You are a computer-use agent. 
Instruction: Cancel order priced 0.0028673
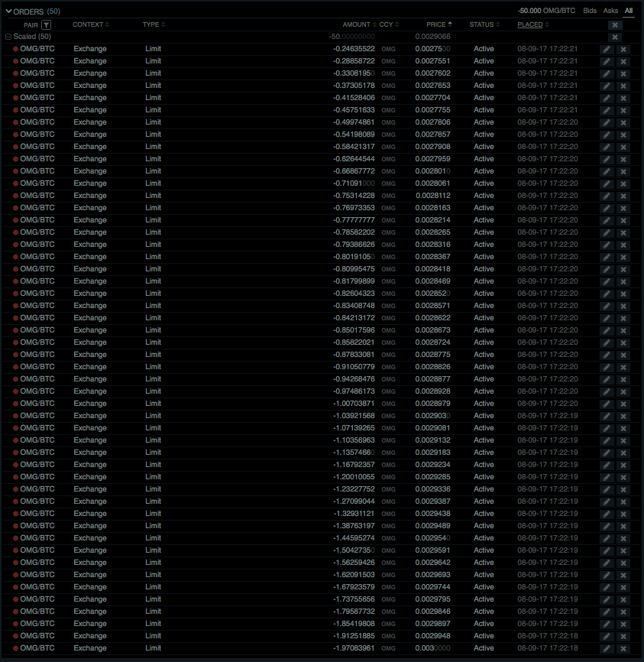point(623,331)
